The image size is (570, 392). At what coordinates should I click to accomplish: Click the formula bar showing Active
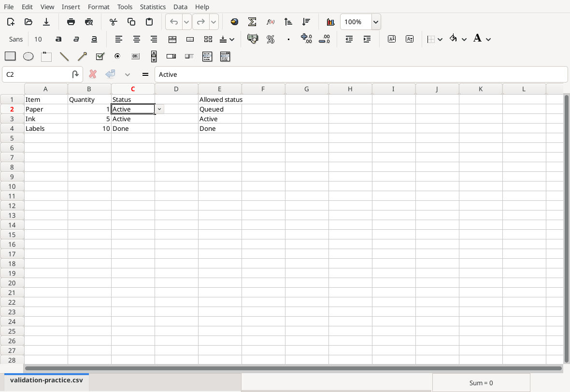[361, 74]
